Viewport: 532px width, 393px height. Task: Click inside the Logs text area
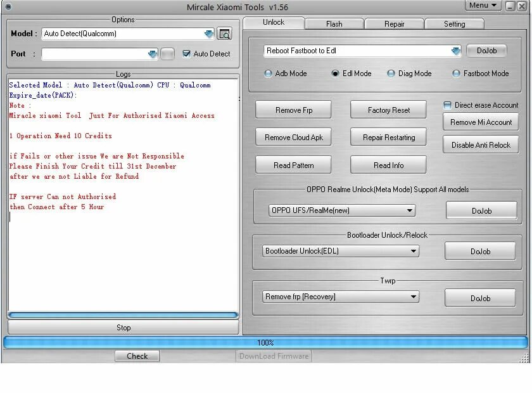click(123, 195)
